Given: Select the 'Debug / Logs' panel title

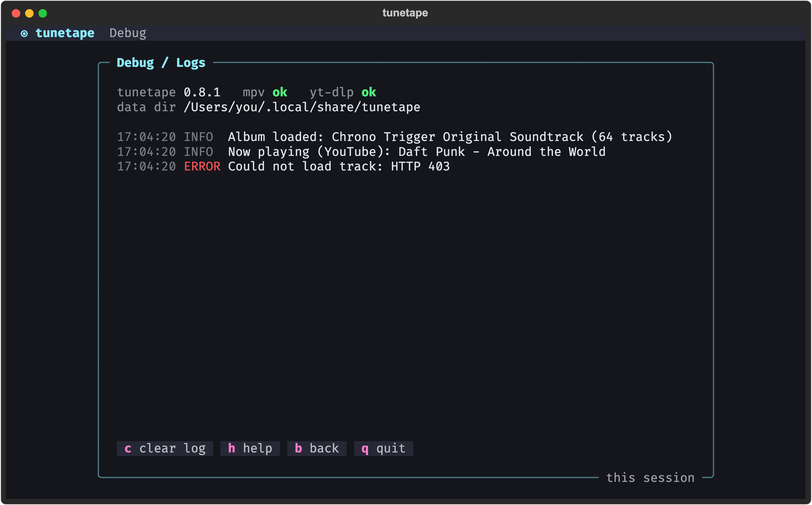Looking at the screenshot, I should pyautogui.click(x=161, y=63).
